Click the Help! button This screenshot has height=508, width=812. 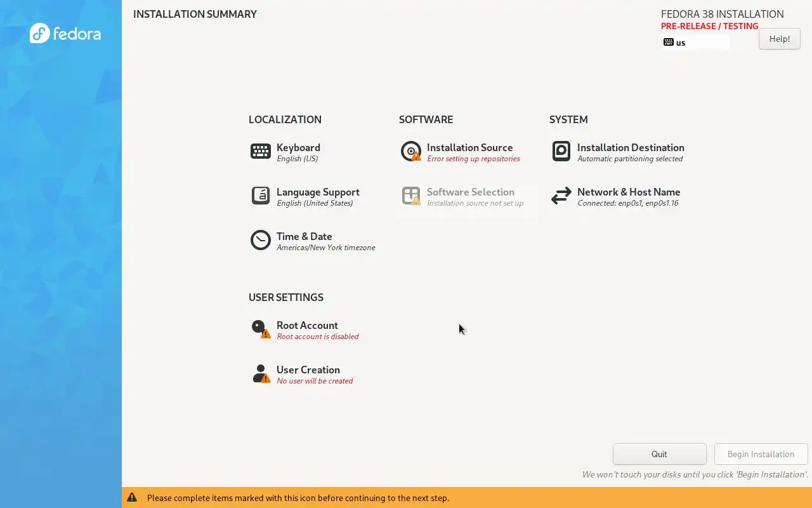tap(780, 39)
